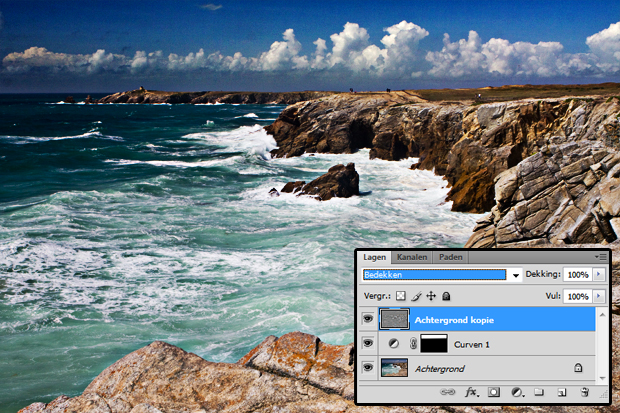Image resolution: width=620 pixels, height=413 pixels.
Task: Toggle lock transparent pixels
Action: click(x=401, y=296)
